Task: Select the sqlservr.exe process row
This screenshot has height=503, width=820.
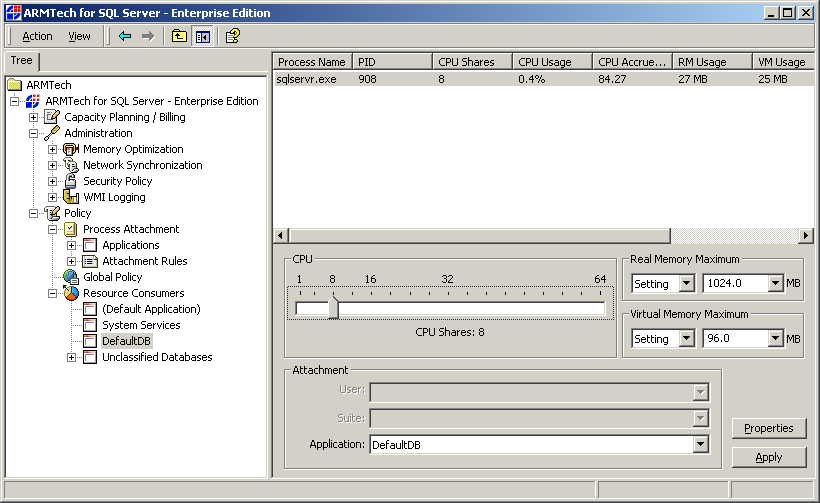Action: click(x=543, y=79)
